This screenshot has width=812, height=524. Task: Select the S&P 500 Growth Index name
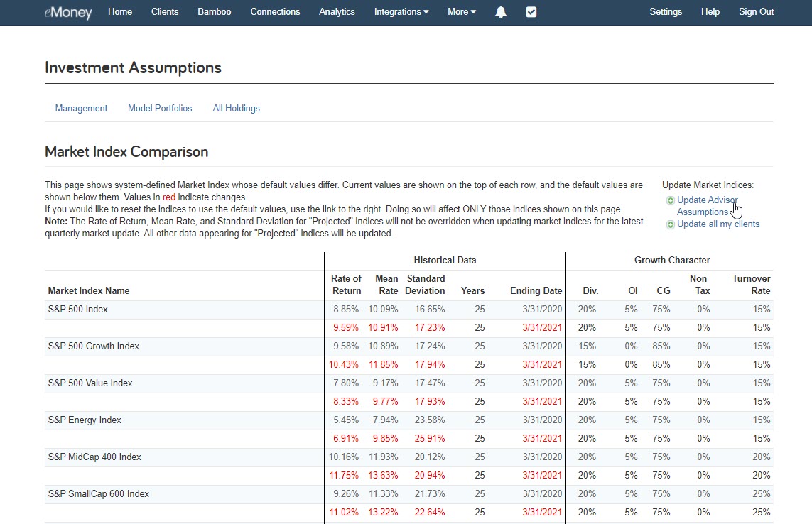94,346
